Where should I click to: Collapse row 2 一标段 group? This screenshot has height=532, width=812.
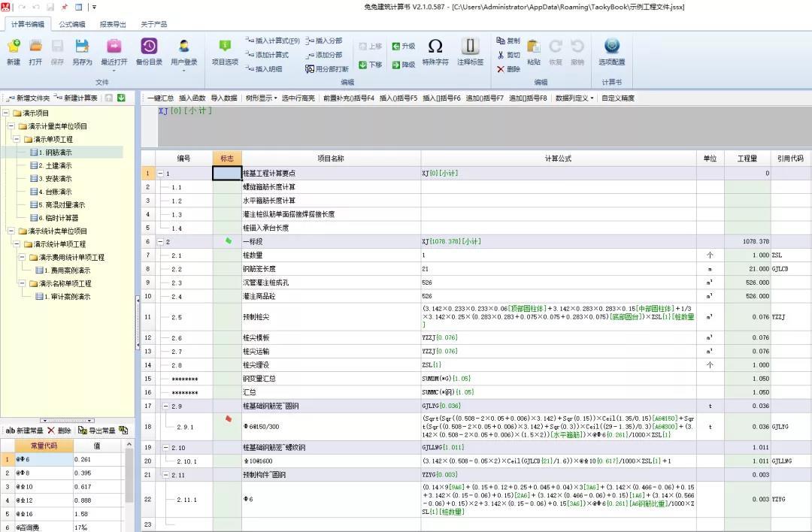160,242
